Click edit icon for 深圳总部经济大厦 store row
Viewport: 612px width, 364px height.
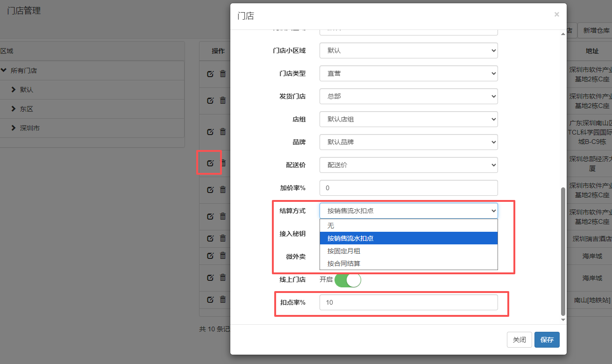coord(210,163)
